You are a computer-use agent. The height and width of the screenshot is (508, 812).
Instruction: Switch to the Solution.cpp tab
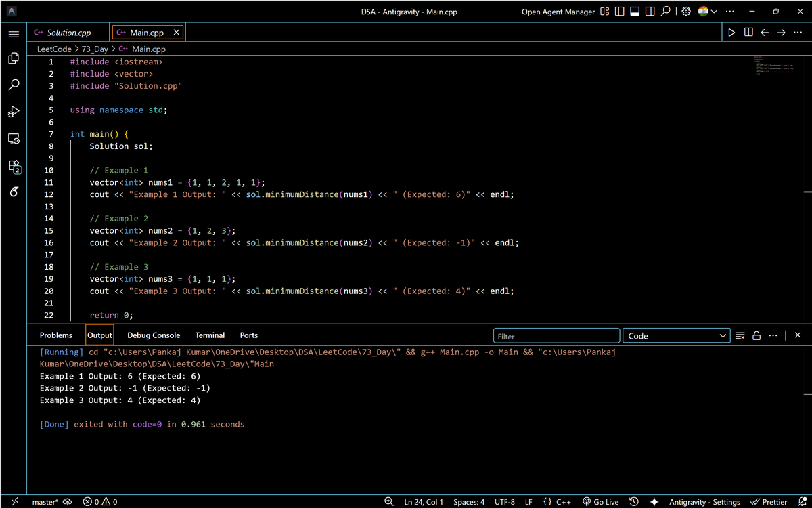click(x=68, y=33)
